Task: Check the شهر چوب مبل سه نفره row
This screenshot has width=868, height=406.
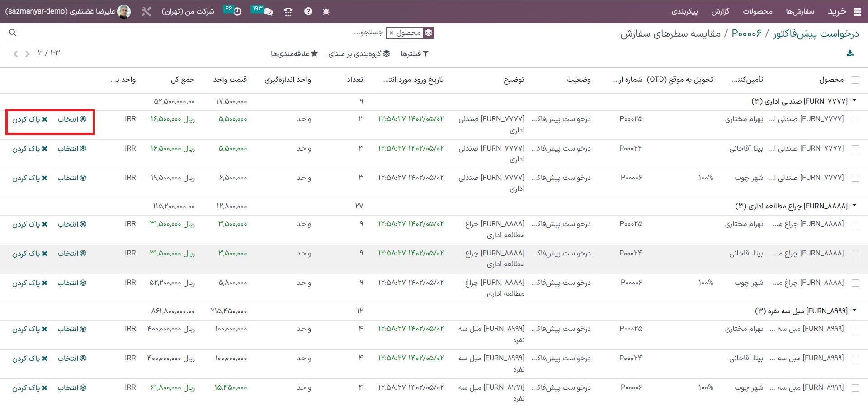Action: point(855,388)
